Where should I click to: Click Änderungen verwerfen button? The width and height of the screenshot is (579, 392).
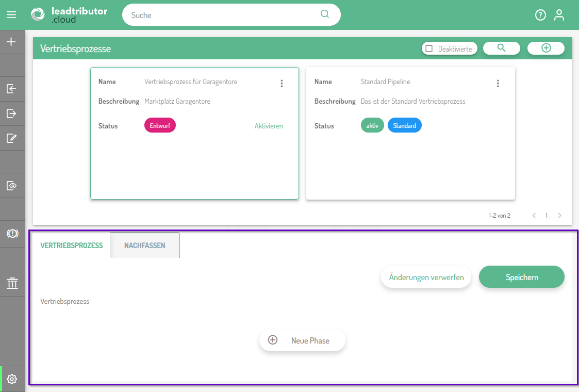pos(426,277)
